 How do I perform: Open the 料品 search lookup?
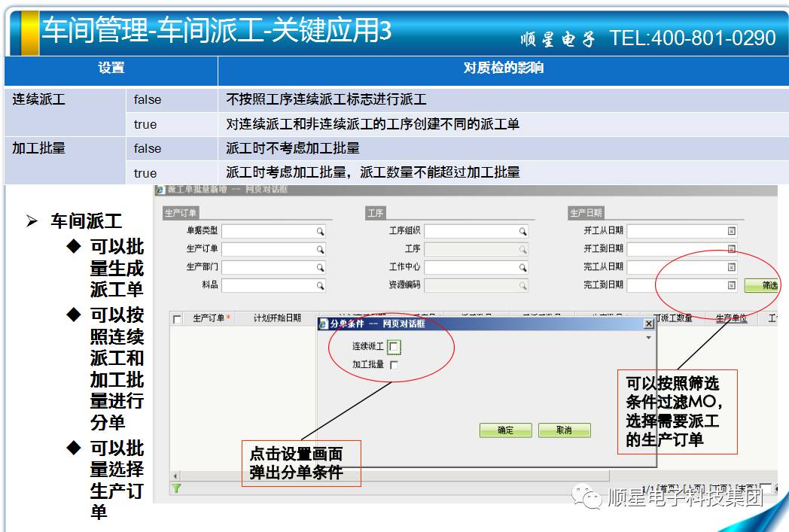(x=320, y=286)
